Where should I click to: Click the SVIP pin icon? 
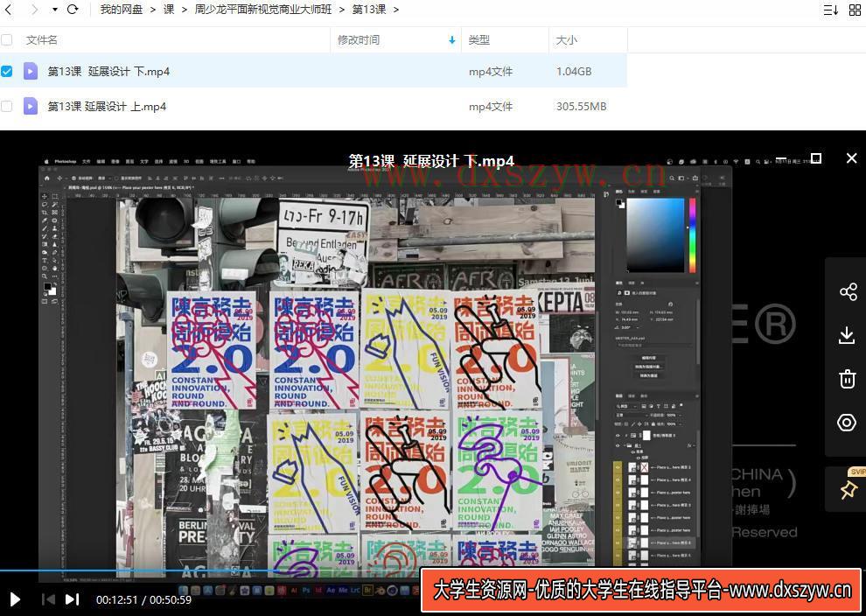[849, 489]
